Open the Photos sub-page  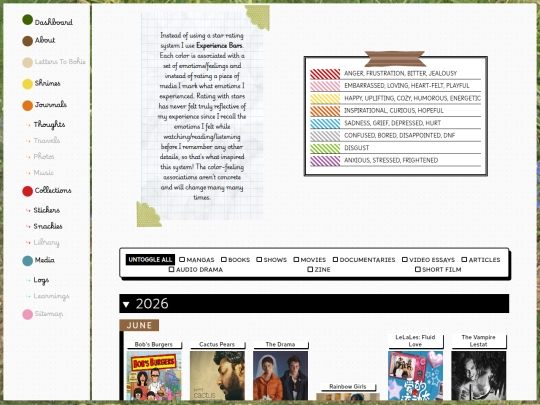point(44,157)
